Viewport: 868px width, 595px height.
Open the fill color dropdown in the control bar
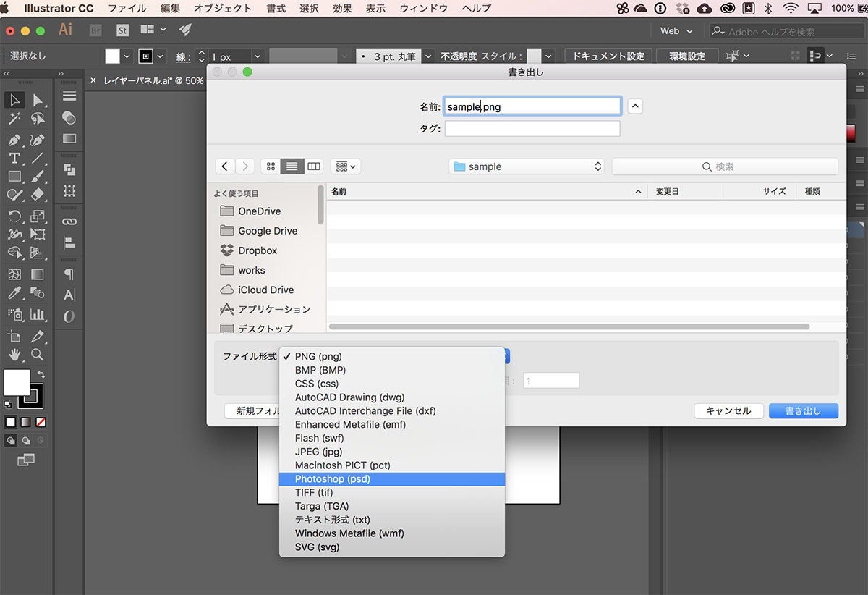point(127,56)
